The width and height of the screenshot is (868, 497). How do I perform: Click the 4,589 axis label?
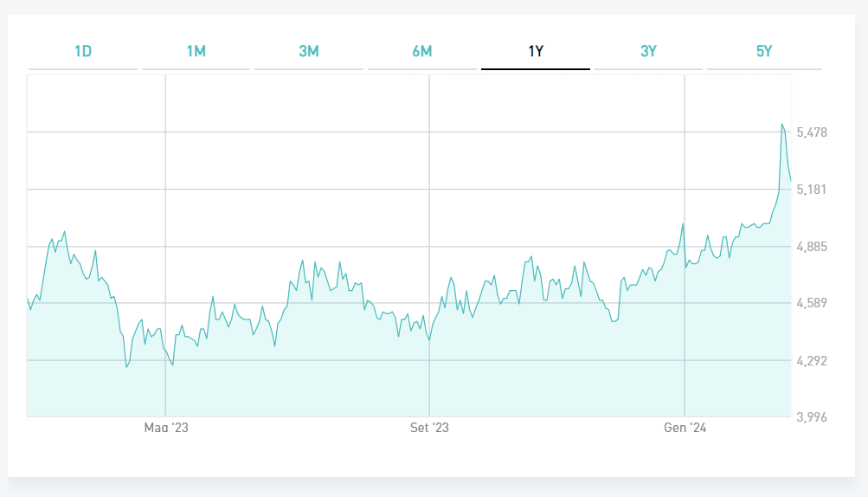click(812, 303)
